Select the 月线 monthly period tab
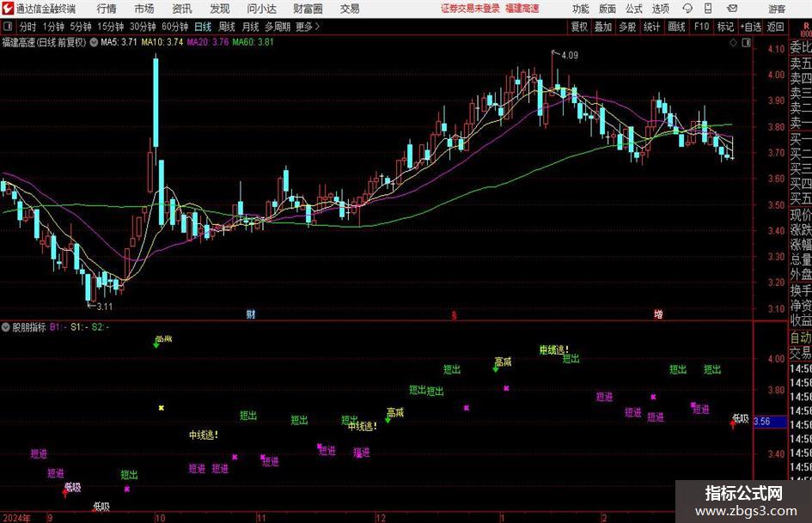Viewport: 812px width, 523px height. (250, 27)
